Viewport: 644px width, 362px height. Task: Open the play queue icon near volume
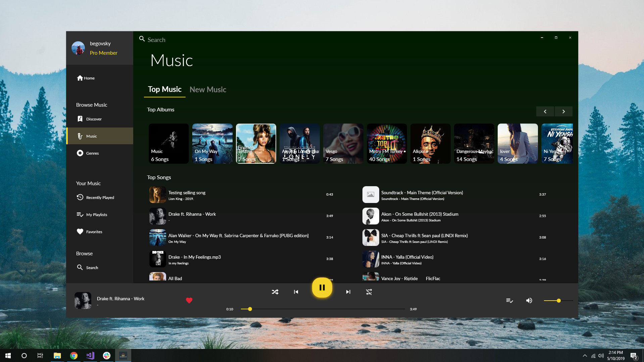coord(509,301)
